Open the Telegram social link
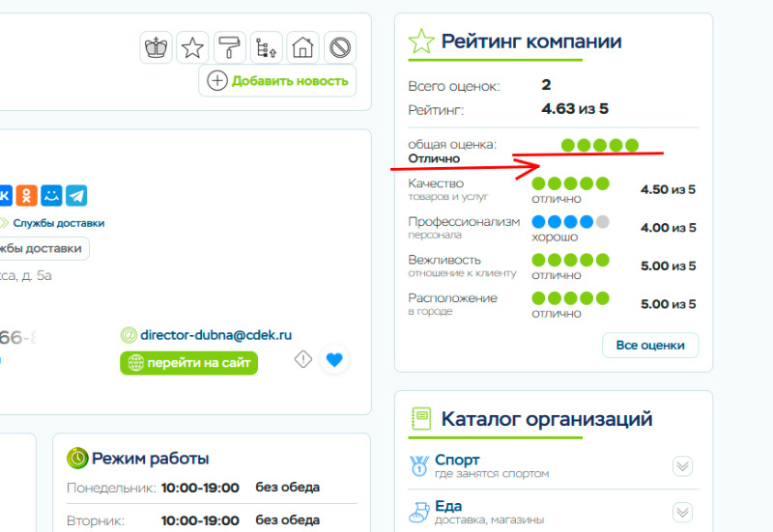This screenshot has height=532, width=773. coord(76,195)
